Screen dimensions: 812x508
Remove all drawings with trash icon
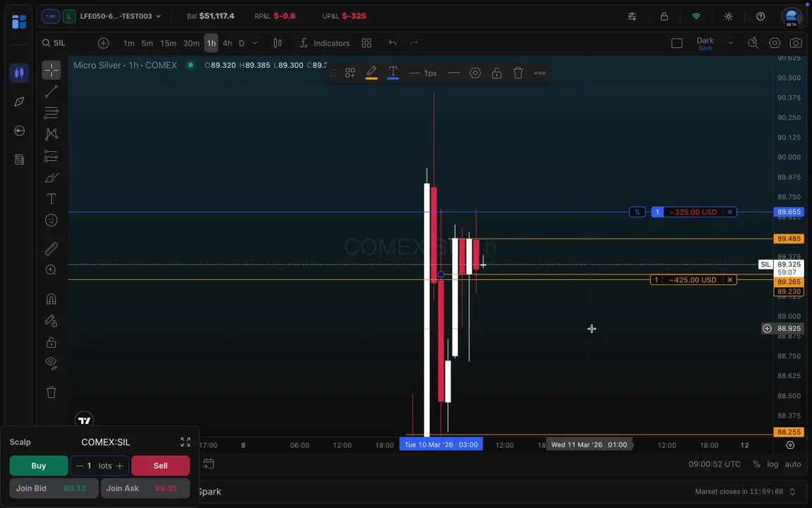[51, 392]
